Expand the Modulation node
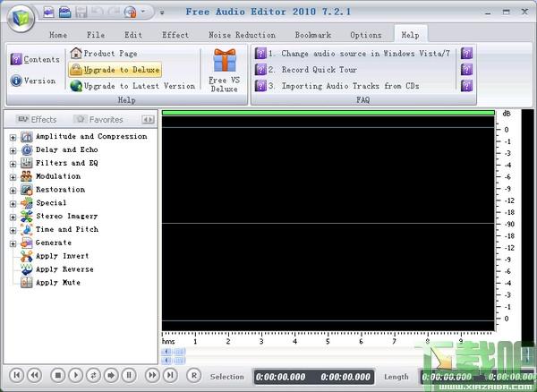 tap(13, 177)
